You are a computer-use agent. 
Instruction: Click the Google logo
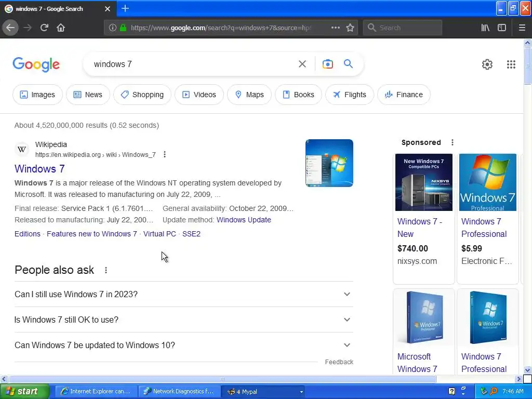[36, 64]
